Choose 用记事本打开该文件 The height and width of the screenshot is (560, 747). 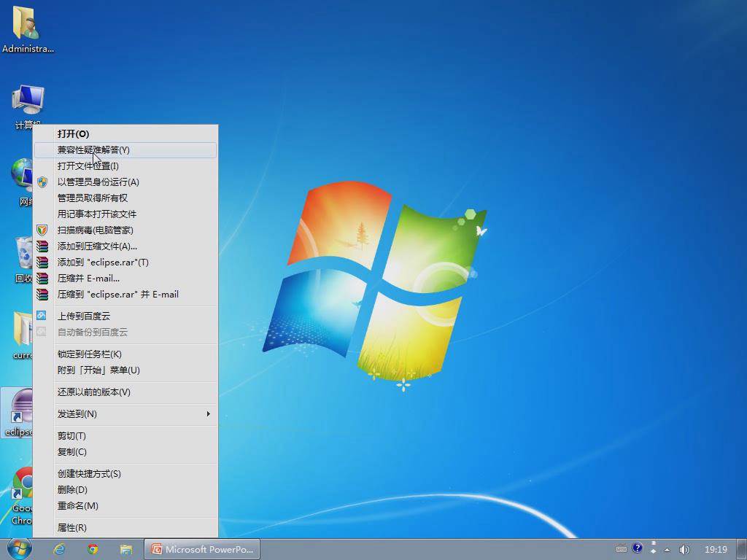[125, 214]
